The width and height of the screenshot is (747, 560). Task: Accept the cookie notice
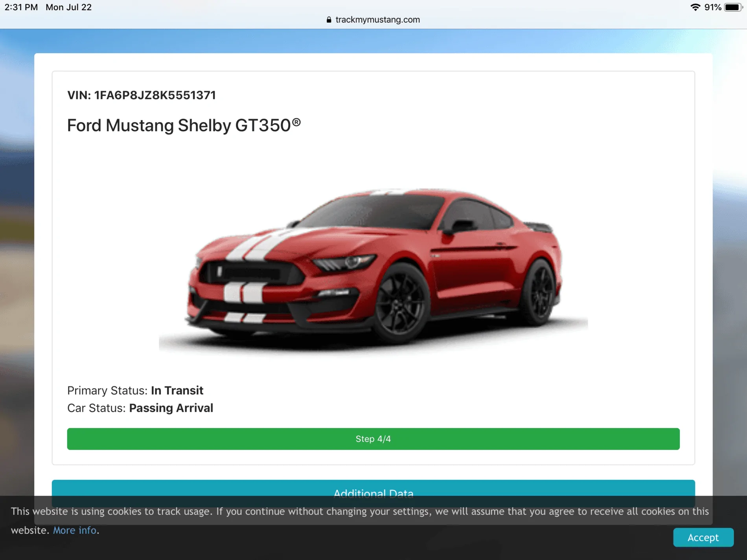703,537
